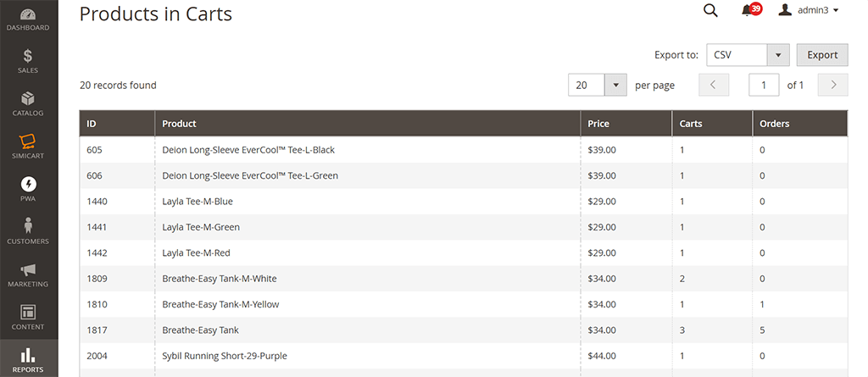Go to the next page arrow
Viewport: 868px width, 377px height.
(834, 85)
